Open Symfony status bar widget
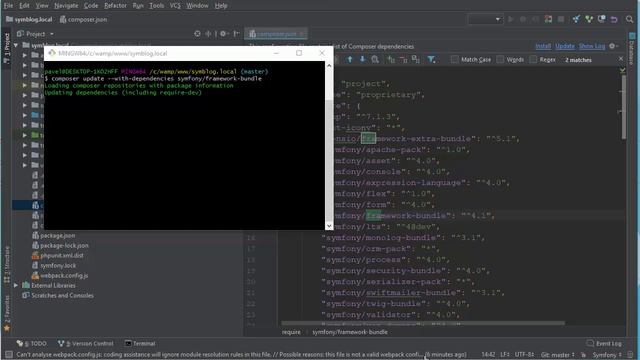Image resolution: width=640 pixels, height=360 pixels. click(x=607, y=355)
